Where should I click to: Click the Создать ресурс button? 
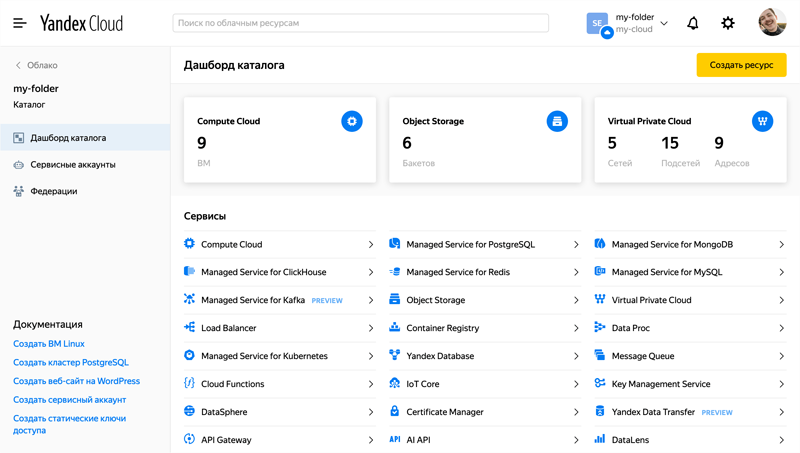pos(741,65)
